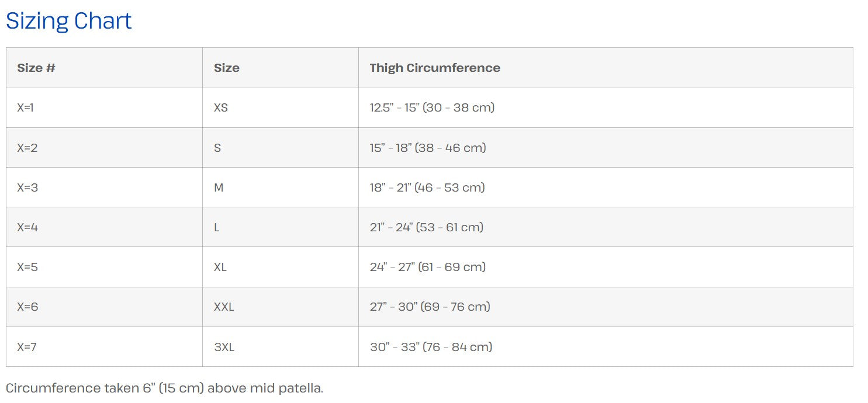Click the Sizing Chart heading

click(69, 21)
